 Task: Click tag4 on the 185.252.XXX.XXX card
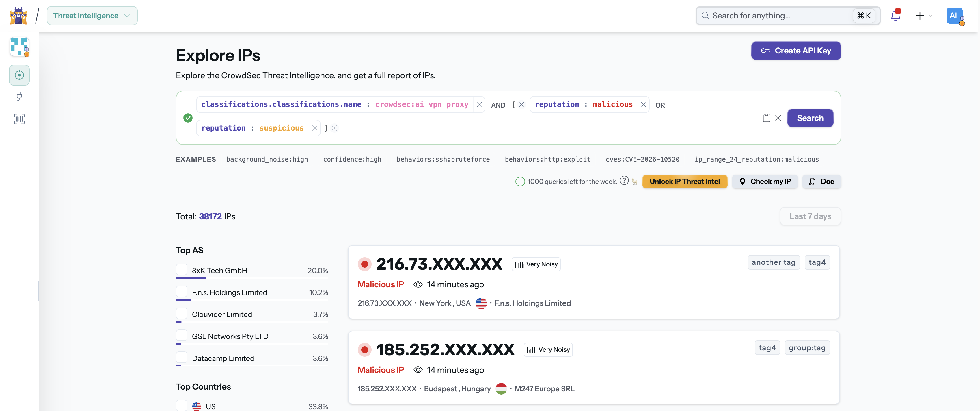point(767,348)
